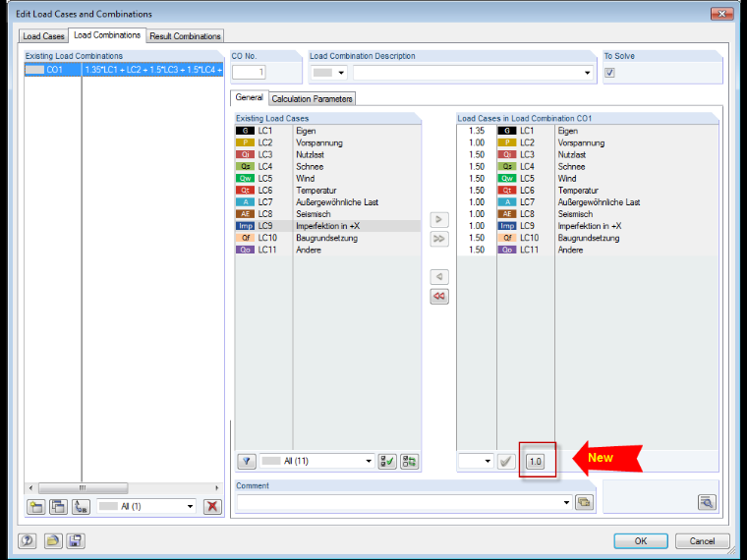747x560 pixels.
Task: Click the save diskette icon at bottom left
Action: pos(76,541)
